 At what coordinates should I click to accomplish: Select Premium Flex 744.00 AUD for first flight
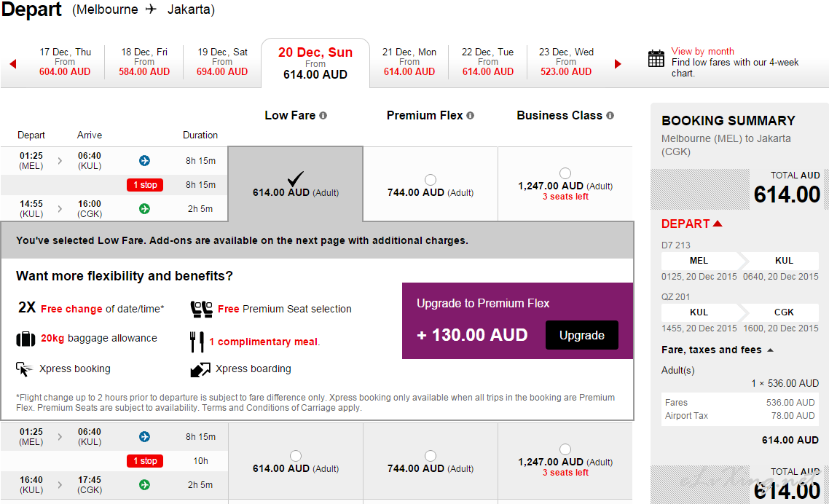click(431, 180)
